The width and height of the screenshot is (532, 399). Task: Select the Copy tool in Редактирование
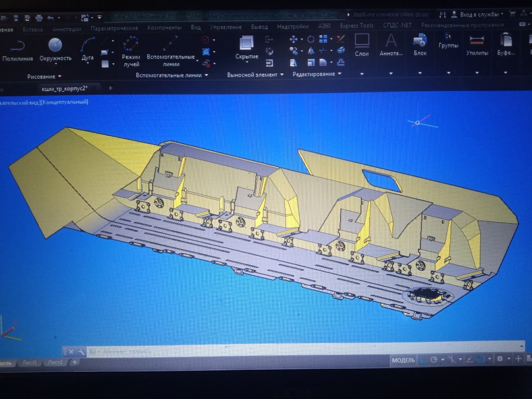click(293, 51)
